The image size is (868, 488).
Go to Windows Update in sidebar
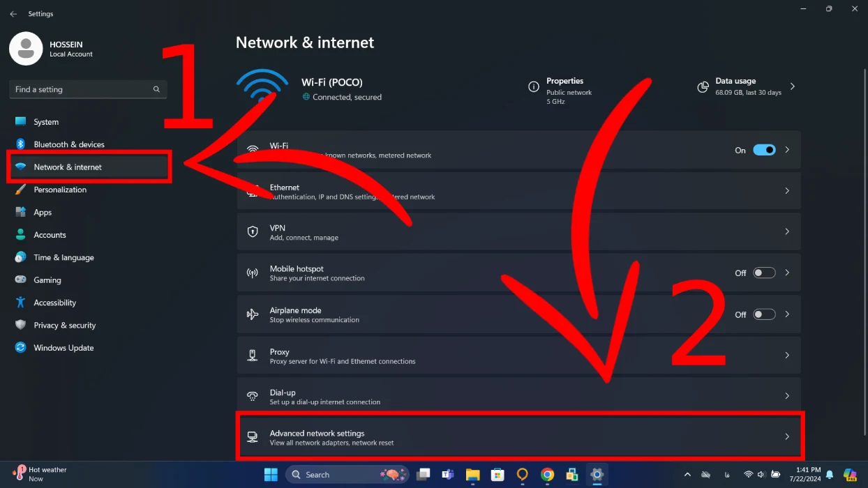tap(63, 348)
